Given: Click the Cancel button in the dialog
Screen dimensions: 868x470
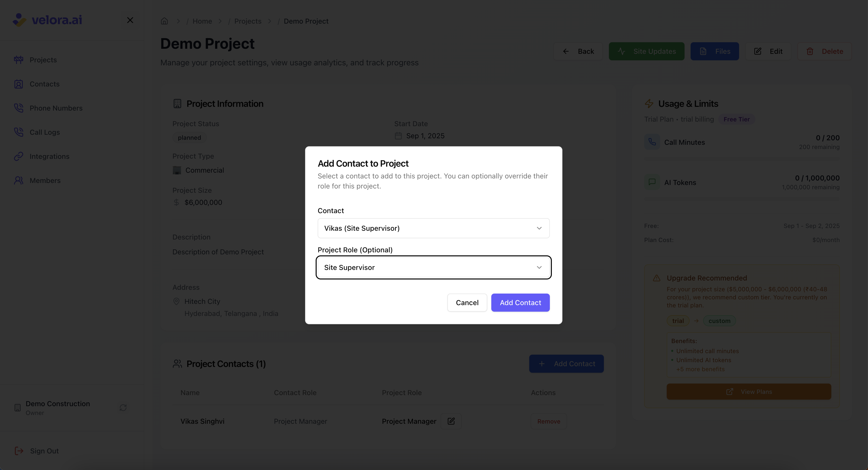Looking at the screenshot, I should point(467,303).
